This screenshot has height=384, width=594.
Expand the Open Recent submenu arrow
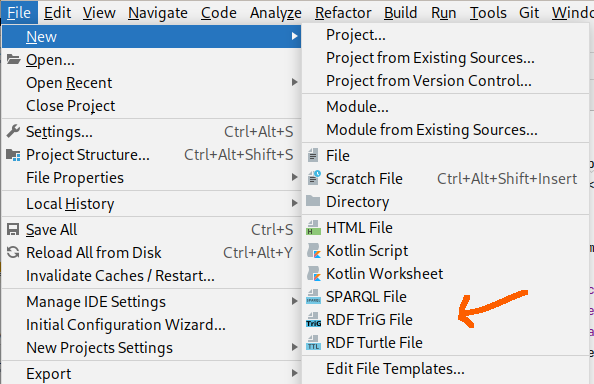point(294,82)
